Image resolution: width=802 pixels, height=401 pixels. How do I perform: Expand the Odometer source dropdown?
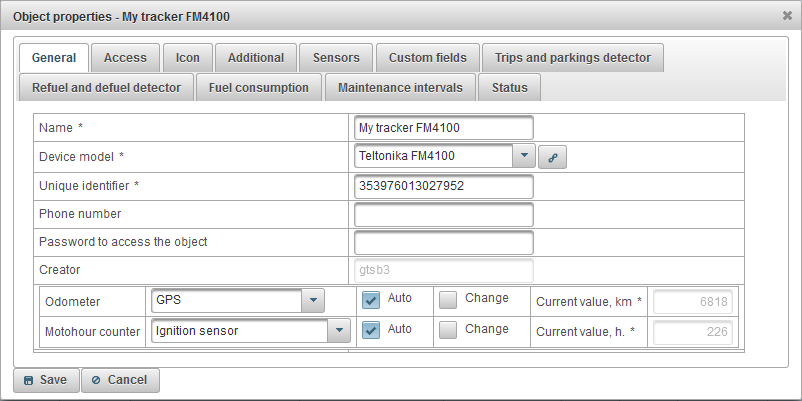point(313,300)
